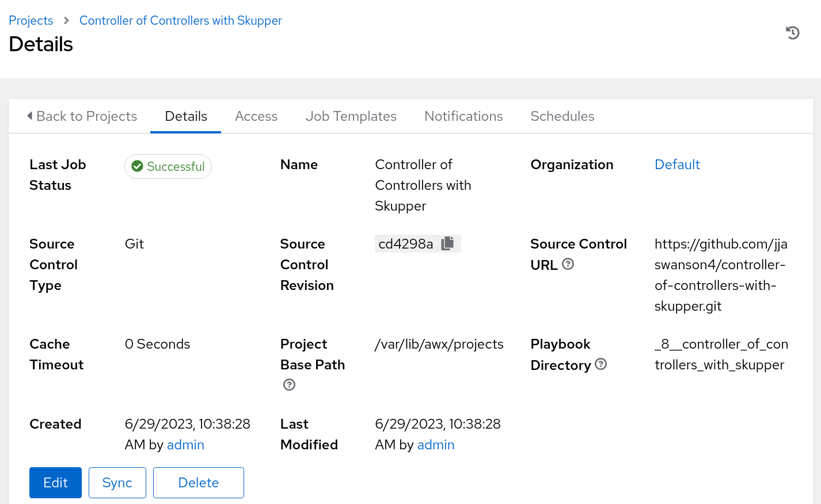Open the Schedules tab

562,116
